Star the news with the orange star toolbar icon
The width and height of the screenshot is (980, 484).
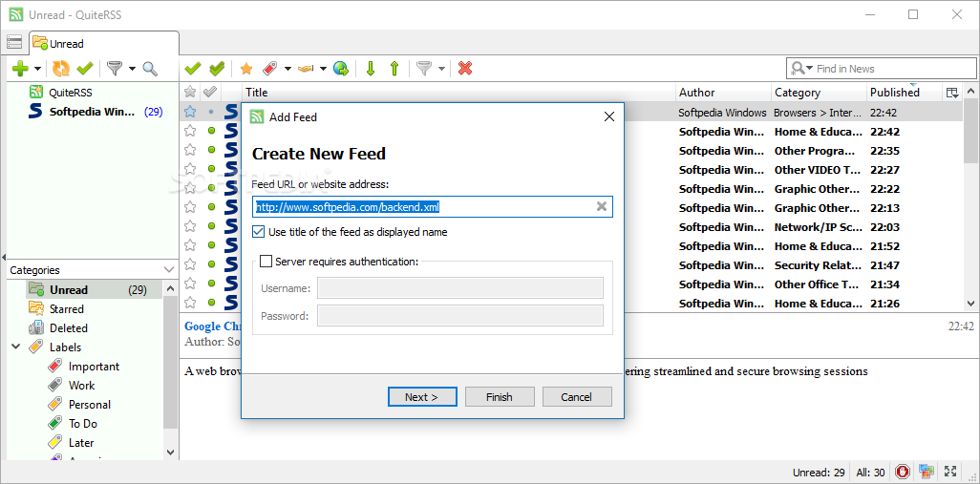[x=246, y=69]
